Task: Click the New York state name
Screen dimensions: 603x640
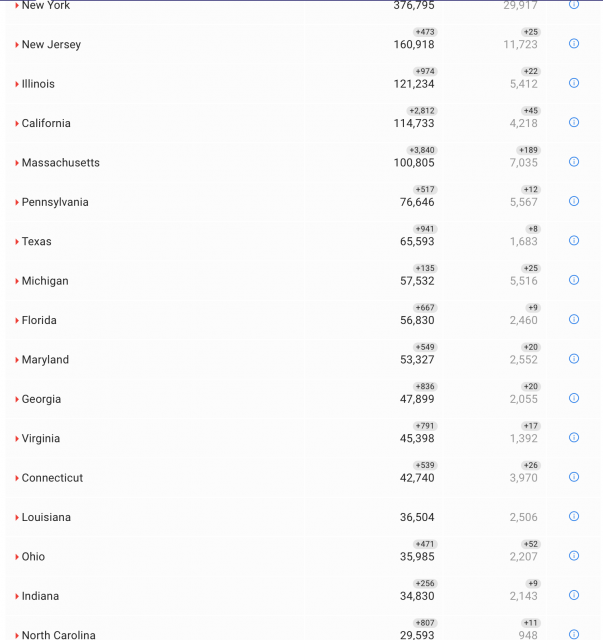Action: pos(45,6)
